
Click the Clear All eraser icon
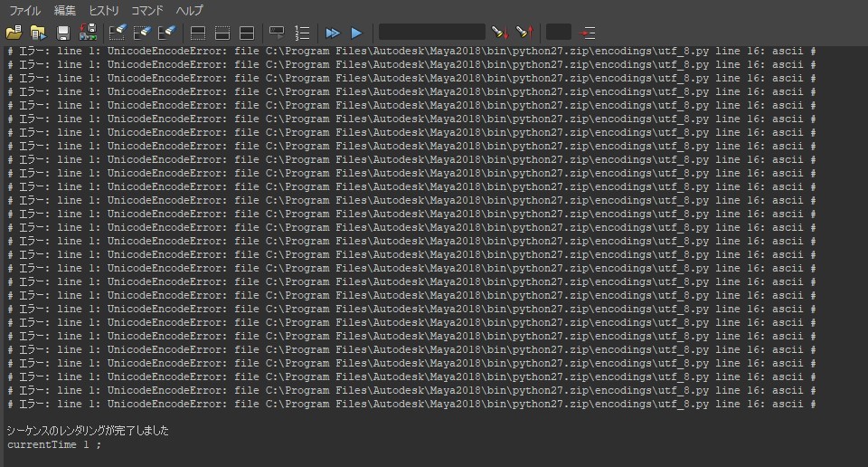[x=165, y=33]
